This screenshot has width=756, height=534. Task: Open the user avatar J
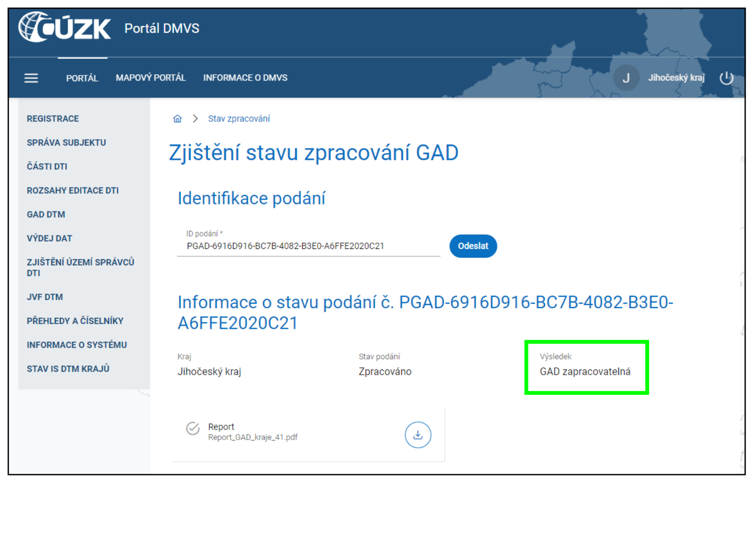626,78
